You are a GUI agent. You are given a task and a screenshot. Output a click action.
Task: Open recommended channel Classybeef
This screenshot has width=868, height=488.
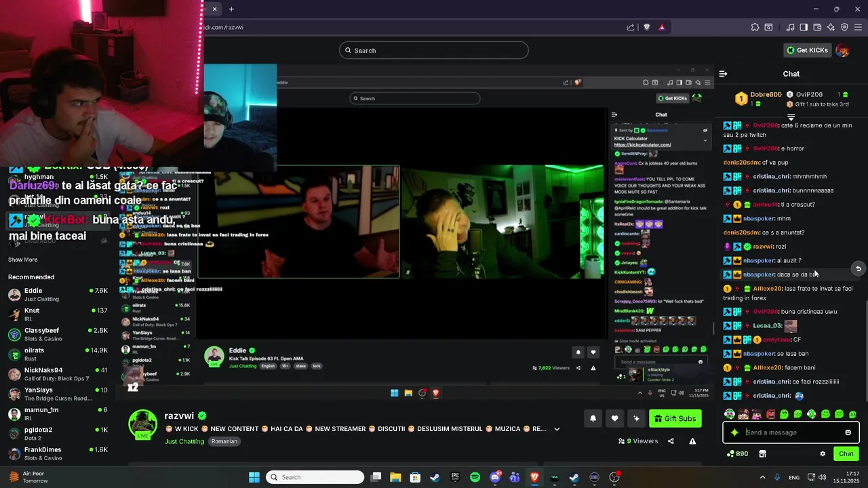(x=58, y=334)
